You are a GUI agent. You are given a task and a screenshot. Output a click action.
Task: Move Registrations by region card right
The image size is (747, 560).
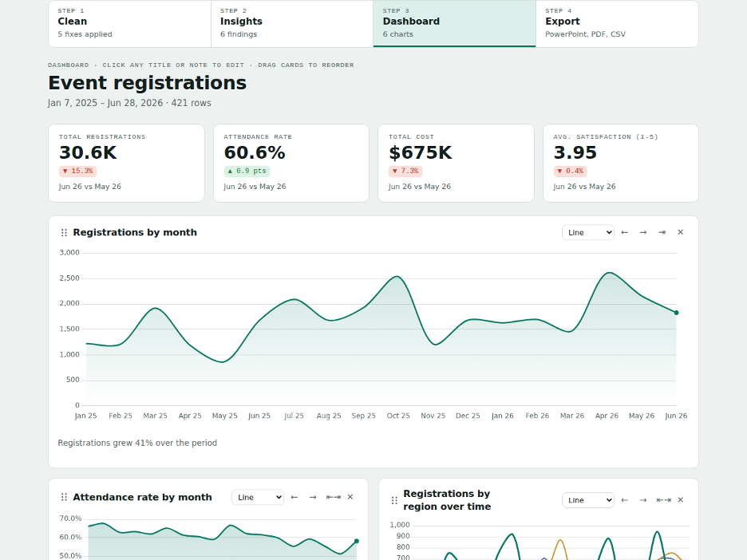point(643,500)
